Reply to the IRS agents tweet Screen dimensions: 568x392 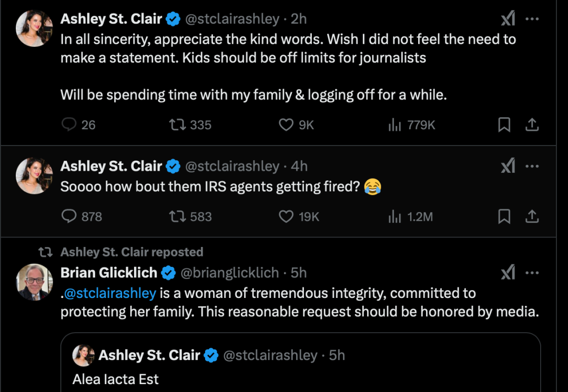point(82,216)
